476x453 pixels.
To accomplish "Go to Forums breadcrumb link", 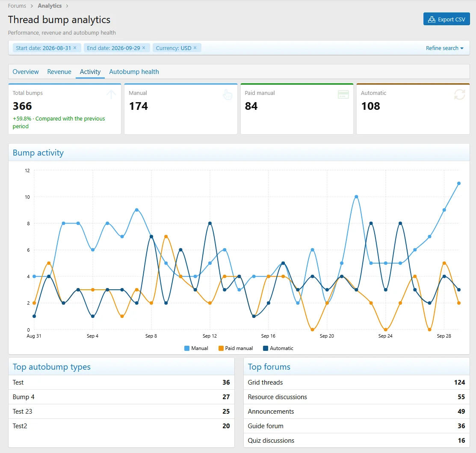I will [x=17, y=6].
